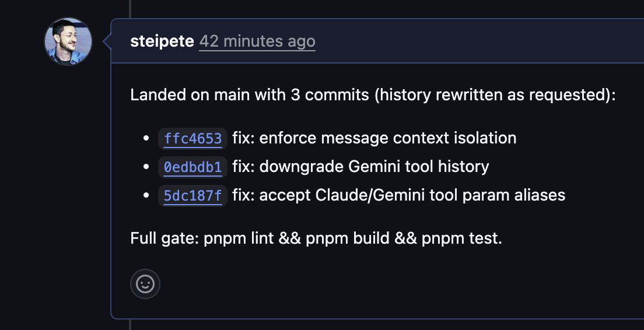The width and height of the screenshot is (644, 330).
Task: Open commit ffc4653 hash link
Action: pyautogui.click(x=192, y=139)
